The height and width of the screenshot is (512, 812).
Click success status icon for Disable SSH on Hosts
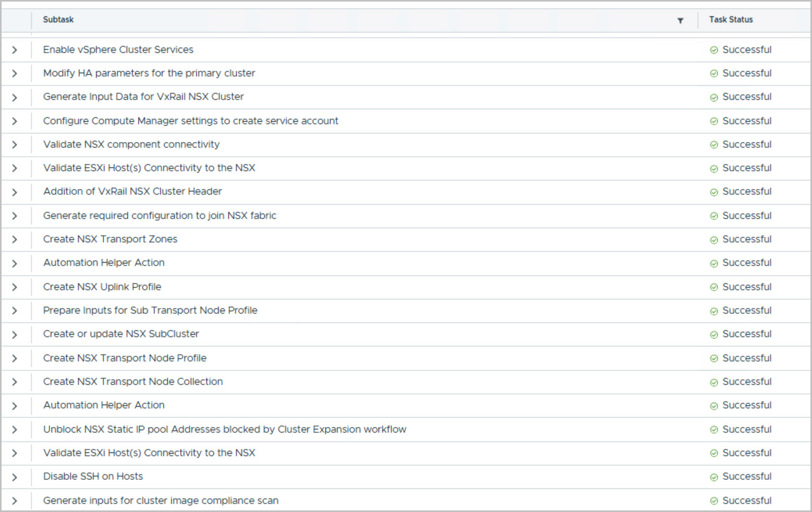tap(714, 477)
